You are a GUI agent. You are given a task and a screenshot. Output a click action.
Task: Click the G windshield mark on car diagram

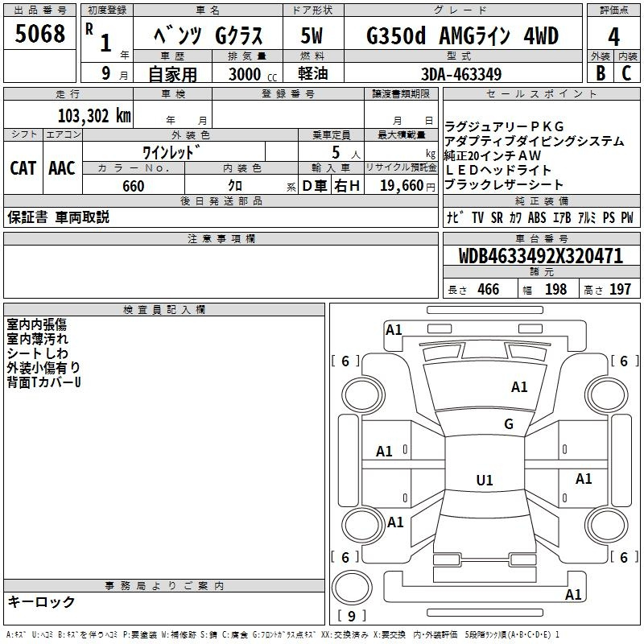pyautogui.click(x=508, y=424)
